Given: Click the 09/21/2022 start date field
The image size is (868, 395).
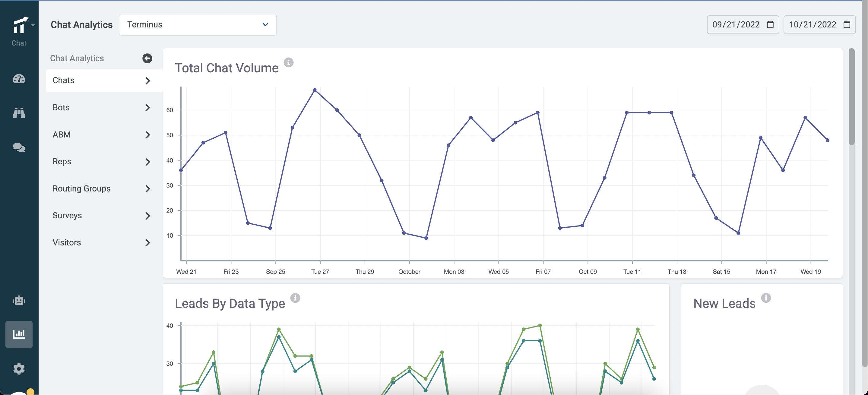Looking at the screenshot, I should (x=743, y=25).
